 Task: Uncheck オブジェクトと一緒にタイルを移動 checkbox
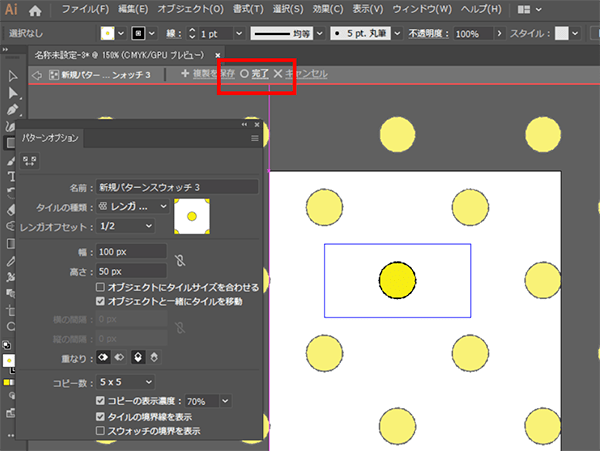tap(100, 301)
